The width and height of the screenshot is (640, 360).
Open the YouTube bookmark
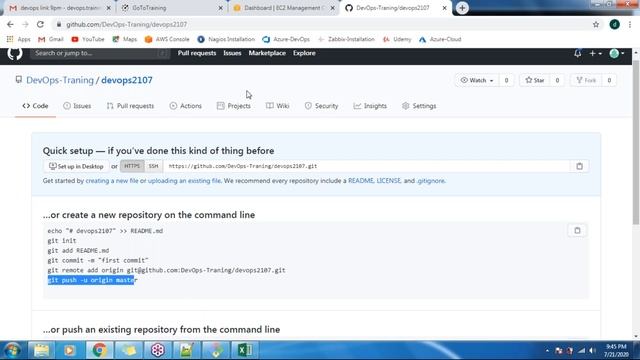click(x=88, y=39)
